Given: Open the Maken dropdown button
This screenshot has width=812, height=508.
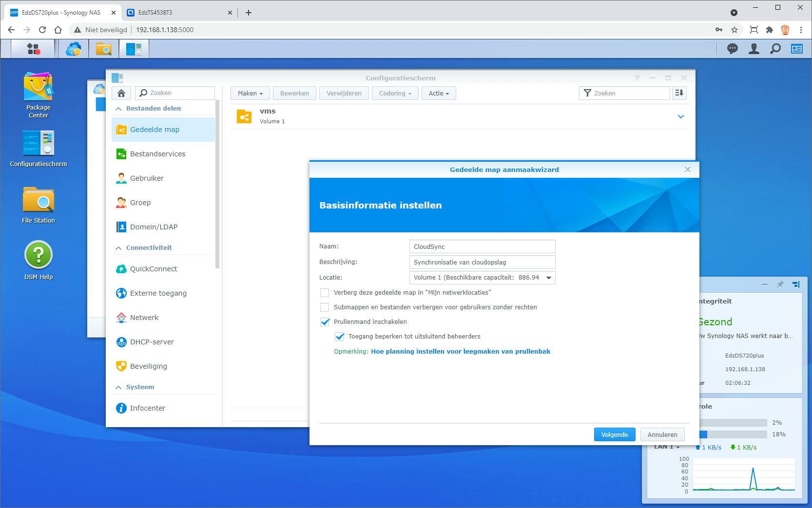Looking at the screenshot, I should click(x=250, y=93).
